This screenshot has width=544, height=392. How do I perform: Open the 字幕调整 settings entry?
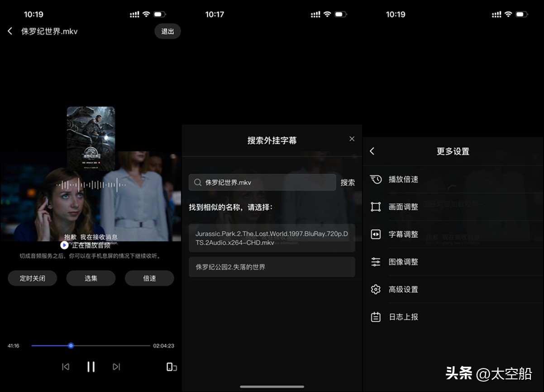pos(404,234)
